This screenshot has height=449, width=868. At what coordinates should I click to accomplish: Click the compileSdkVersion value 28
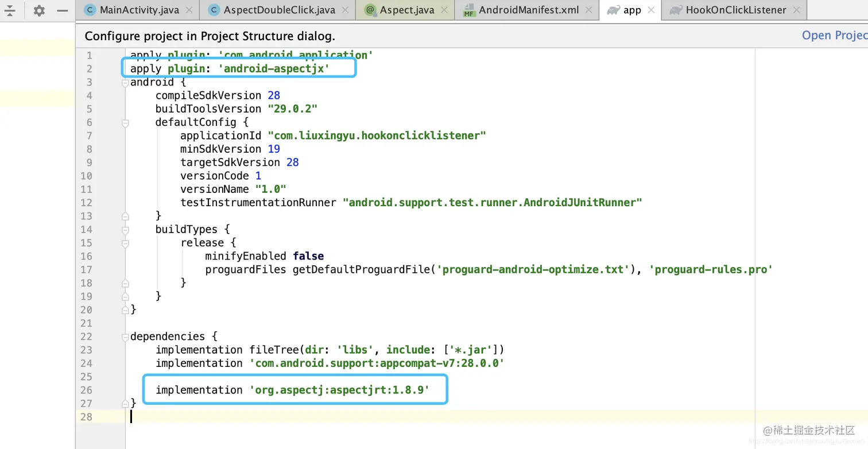click(x=273, y=95)
